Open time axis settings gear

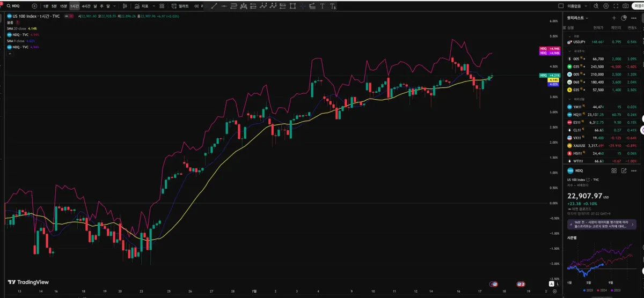point(555,291)
